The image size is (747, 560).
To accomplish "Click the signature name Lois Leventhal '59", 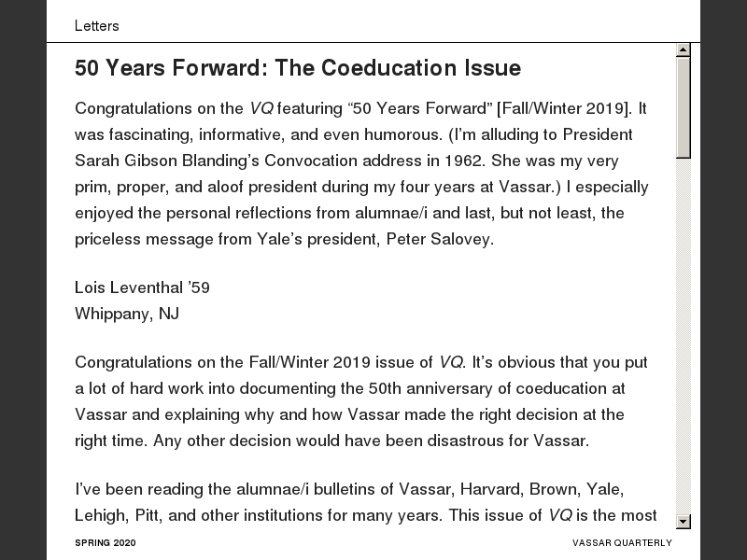I will tap(142, 287).
